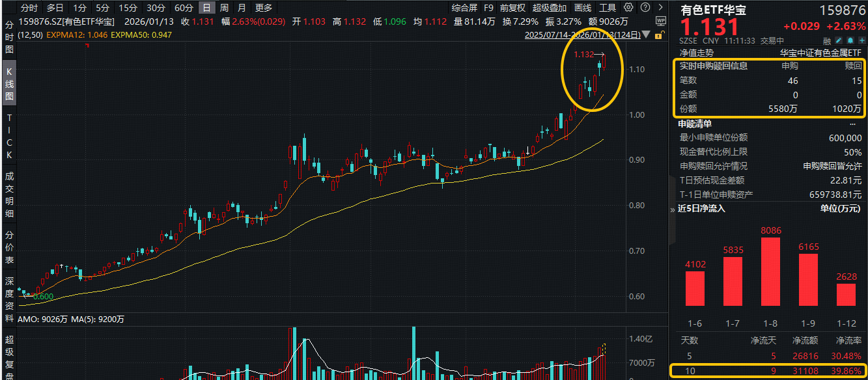868x380 pixels.
Task: Toggle the 前复权 price adjustment mode
Action: pyautogui.click(x=511, y=7)
